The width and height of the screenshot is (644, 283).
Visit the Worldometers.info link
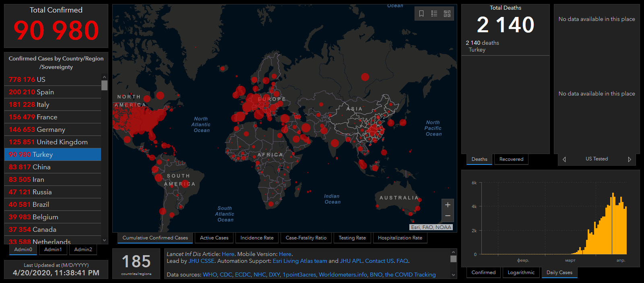[x=343, y=275]
